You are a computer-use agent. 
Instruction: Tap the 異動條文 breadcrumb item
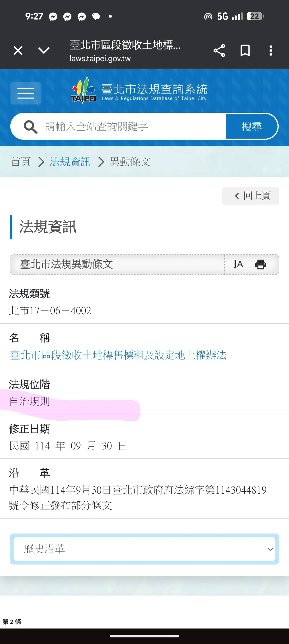coord(130,162)
